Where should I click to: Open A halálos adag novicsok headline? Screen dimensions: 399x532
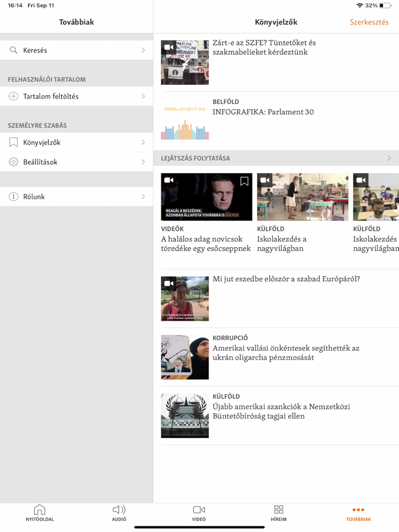click(x=206, y=244)
